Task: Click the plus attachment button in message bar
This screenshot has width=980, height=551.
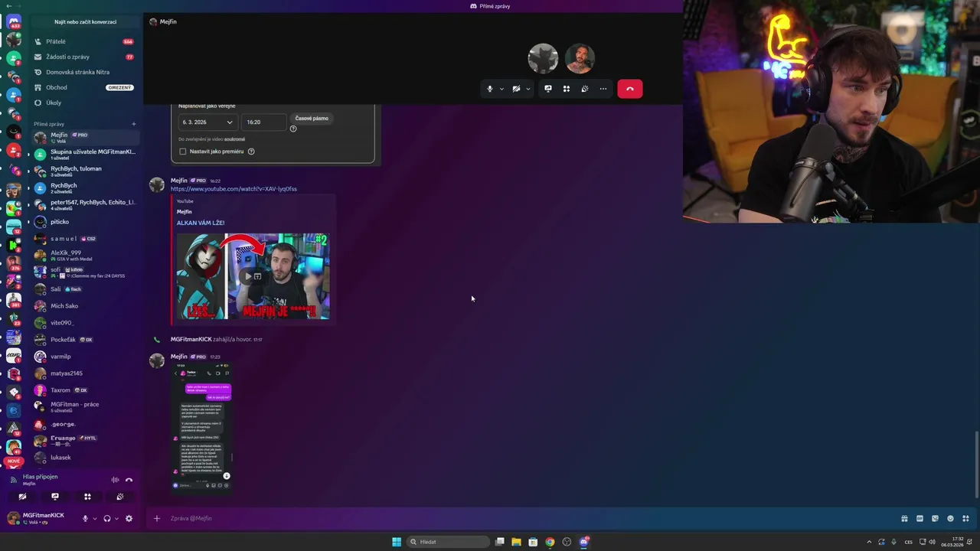Action: [x=157, y=518]
